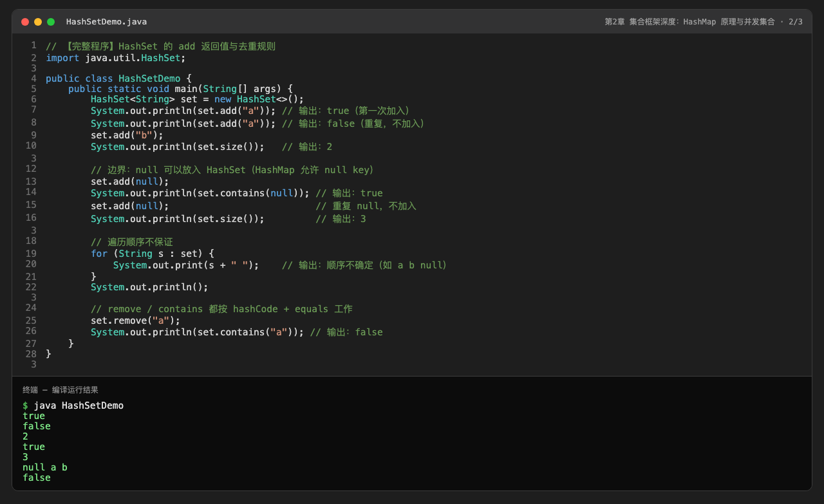Screen dimensions: 824x504
Task: Select the comment 遍历顺序不保证
Action: 132,242
